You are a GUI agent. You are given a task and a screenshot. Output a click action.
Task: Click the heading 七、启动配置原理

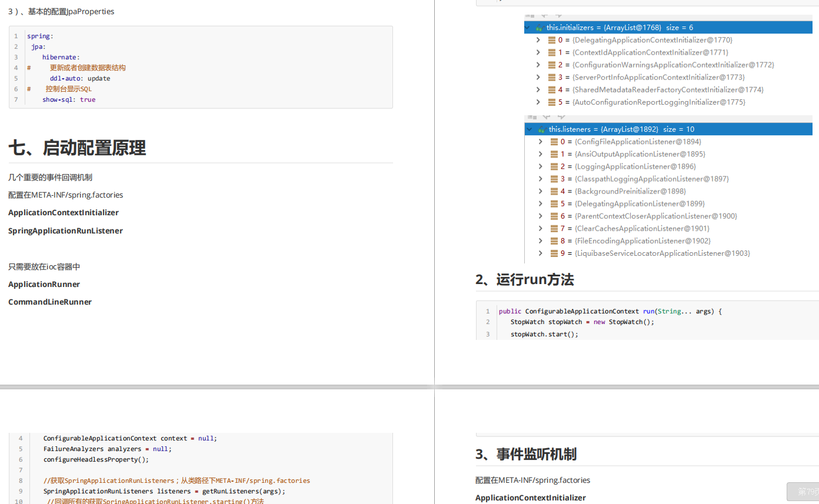pyautogui.click(x=77, y=148)
